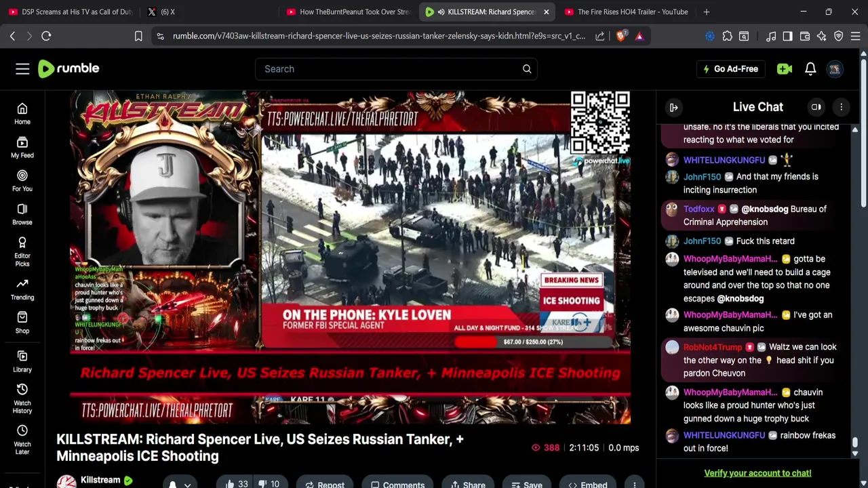Open Brave playlist music note icon

(x=771, y=36)
